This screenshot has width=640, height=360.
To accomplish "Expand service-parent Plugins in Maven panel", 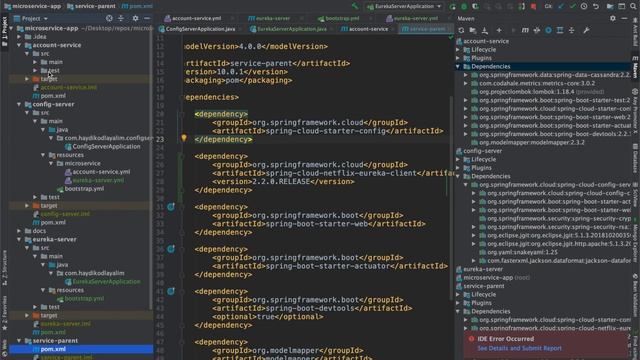I will pos(458,303).
